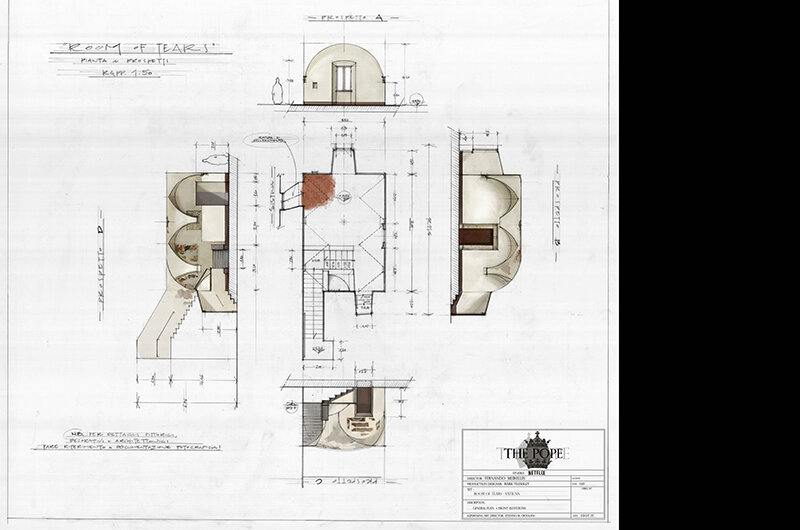Select the arched Prospetto A elevation drawing
The width and height of the screenshot is (800, 530).
344,74
